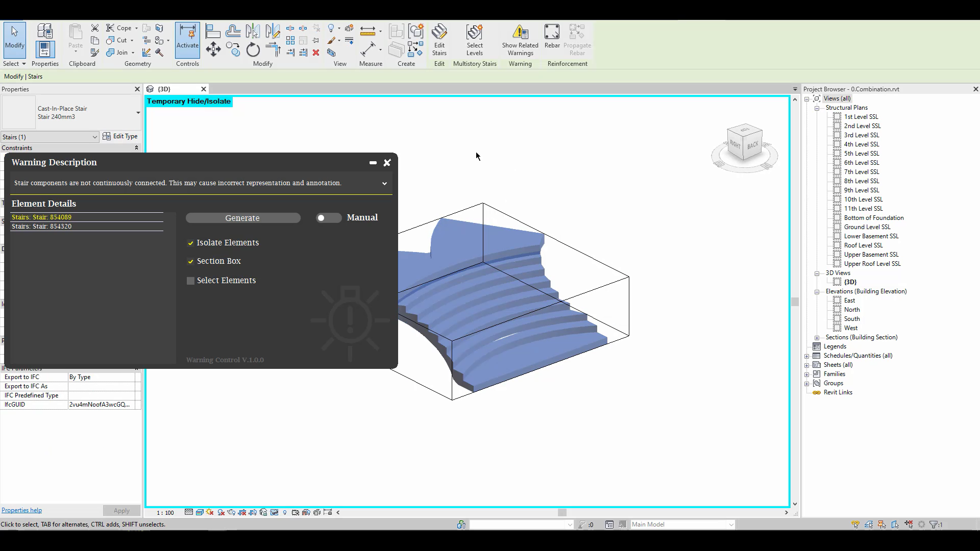Expand the Sections (Building Section) tree node
The image size is (980, 551).
point(817,338)
